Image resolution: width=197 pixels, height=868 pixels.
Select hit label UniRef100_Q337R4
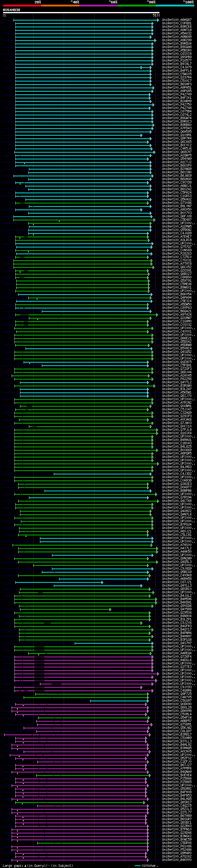click(177, 78)
